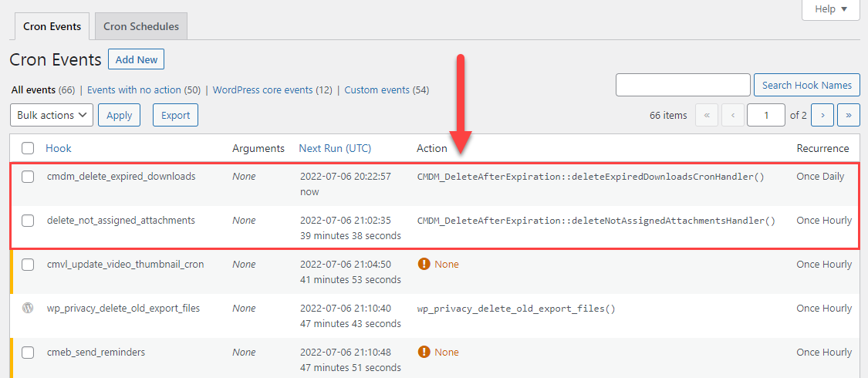Click the Apply button
This screenshot has height=378, width=868.
pos(119,115)
